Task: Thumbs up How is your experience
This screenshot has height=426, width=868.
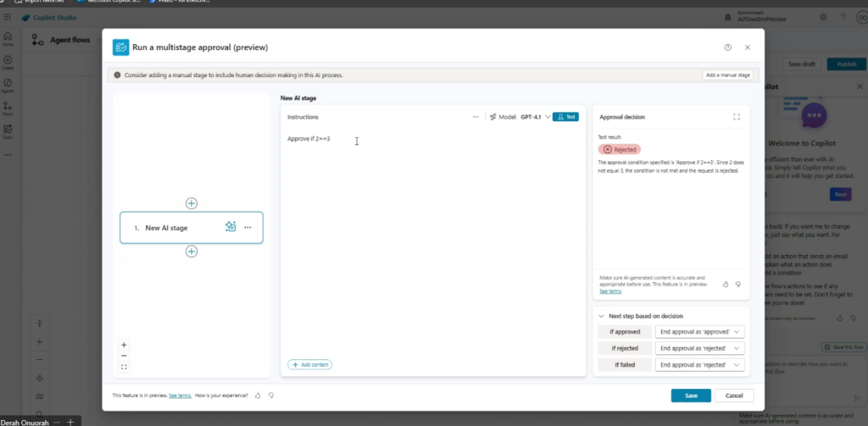Action: tap(258, 396)
